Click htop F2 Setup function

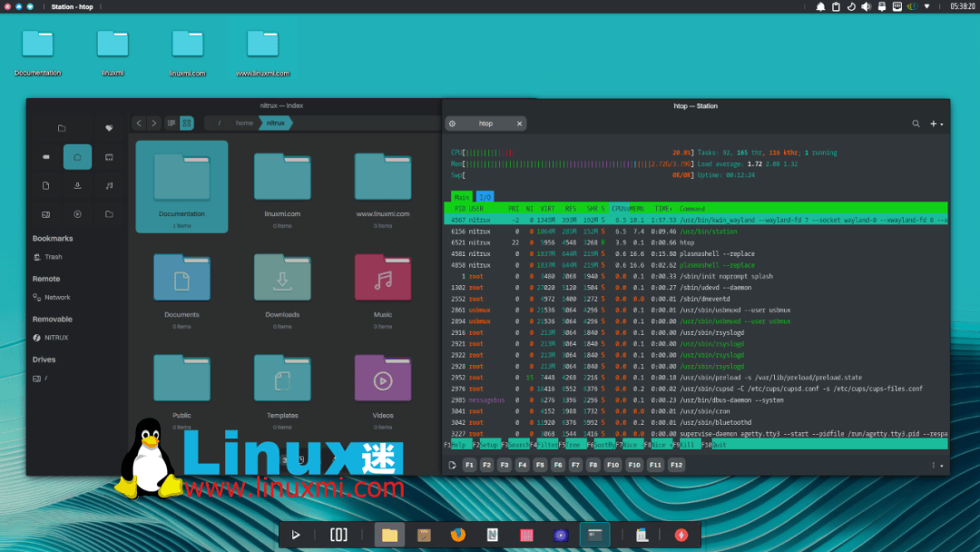click(485, 445)
